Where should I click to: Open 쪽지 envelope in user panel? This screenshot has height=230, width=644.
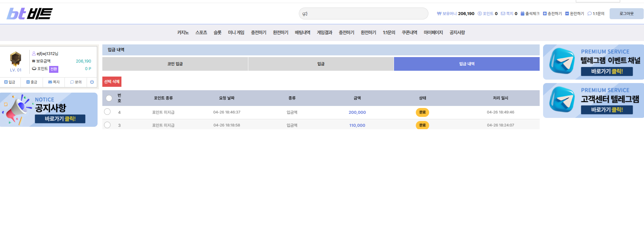54,82
